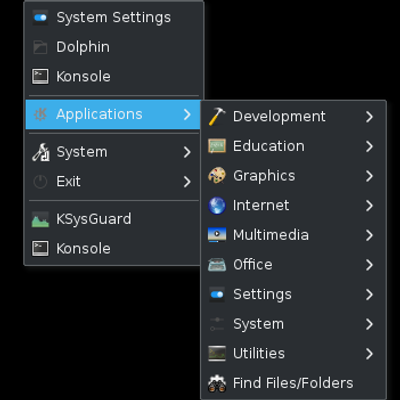
Task: Launch 'Dolphin' from the menu label
Action: 83,47
